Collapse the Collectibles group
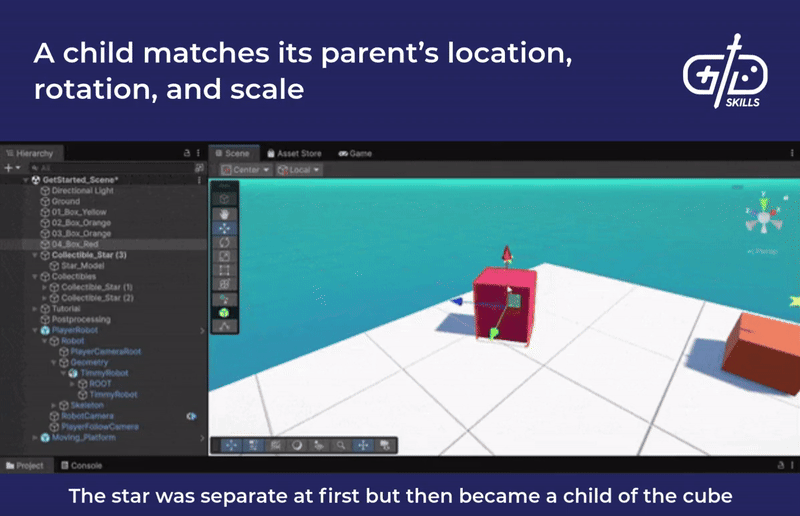 (35, 276)
